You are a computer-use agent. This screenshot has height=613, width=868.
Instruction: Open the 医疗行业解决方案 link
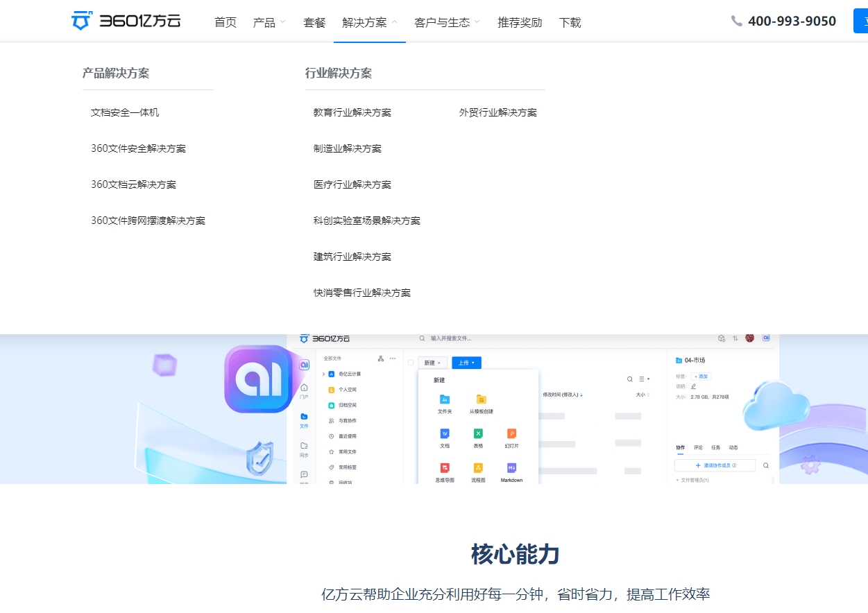[352, 184]
